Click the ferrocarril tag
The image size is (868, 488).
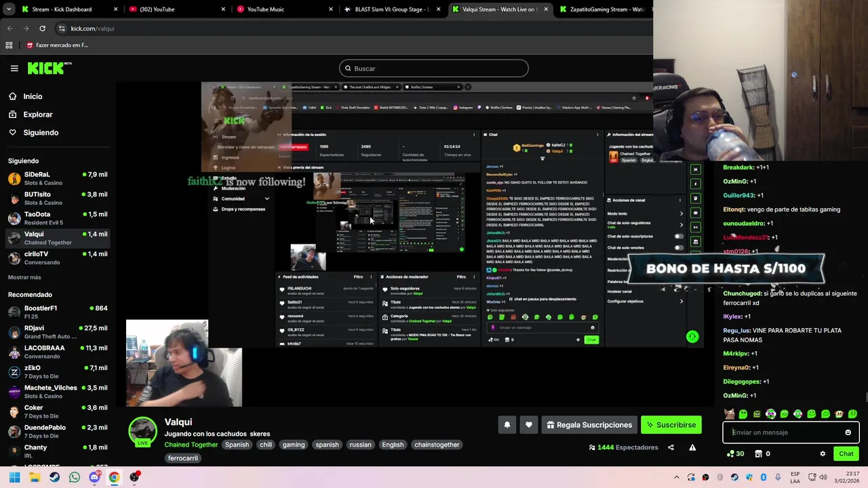coord(183,458)
